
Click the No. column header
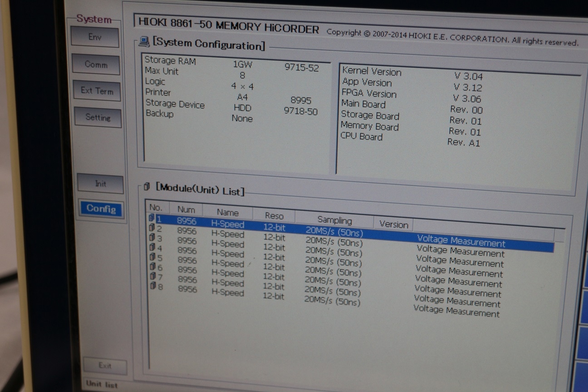click(156, 207)
